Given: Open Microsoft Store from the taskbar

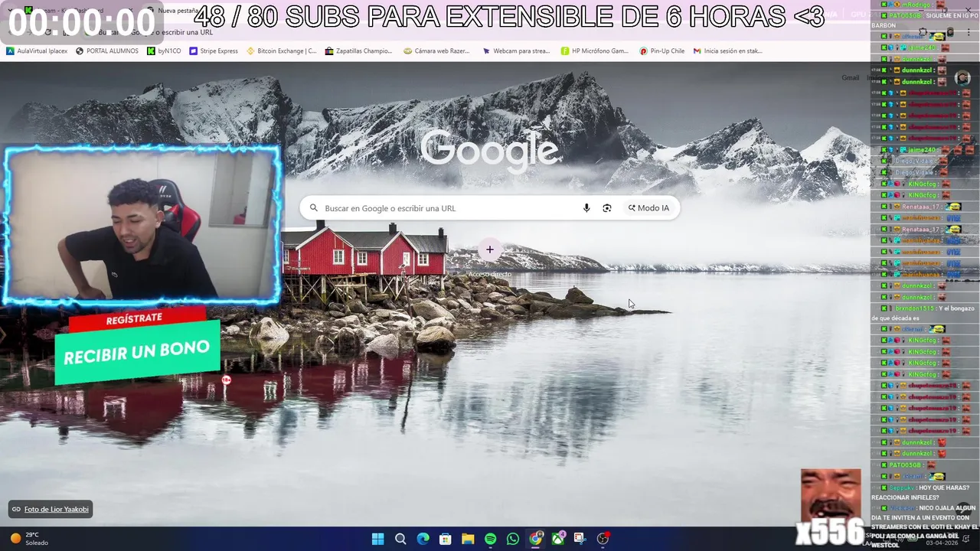Looking at the screenshot, I should (x=446, y=539).
